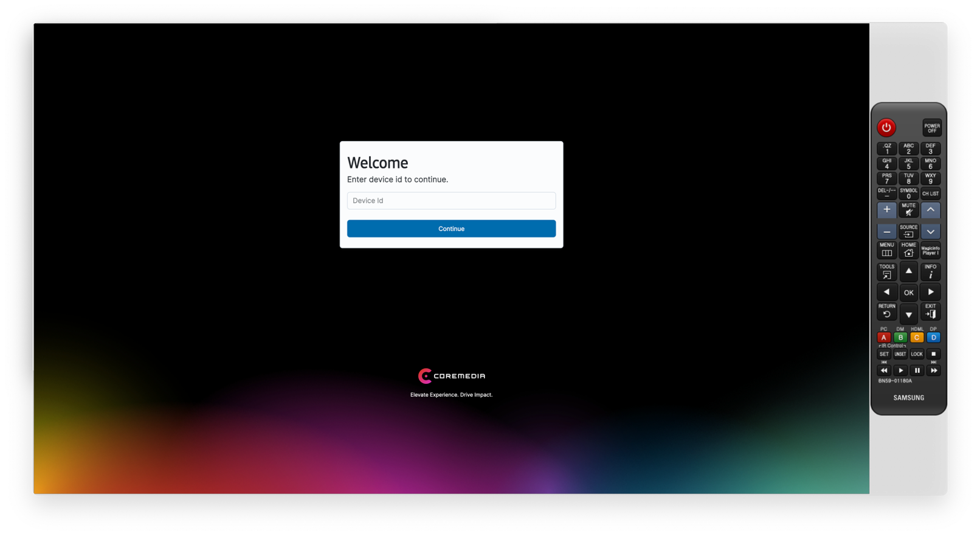Viewport: 980px width, 539px height.
Task: Pause playback with the remote's pause button
Action: [x=917, y=370]
